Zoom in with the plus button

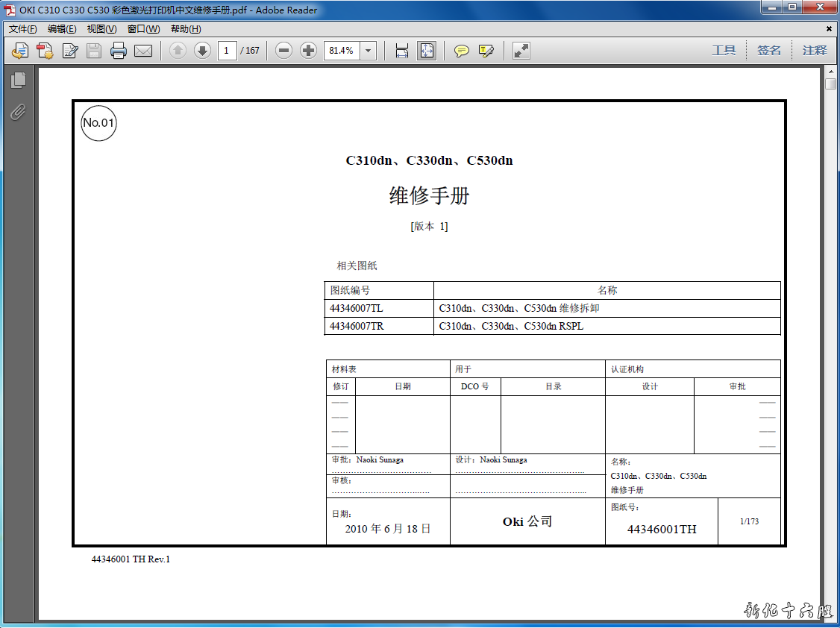tap(308, 51)
